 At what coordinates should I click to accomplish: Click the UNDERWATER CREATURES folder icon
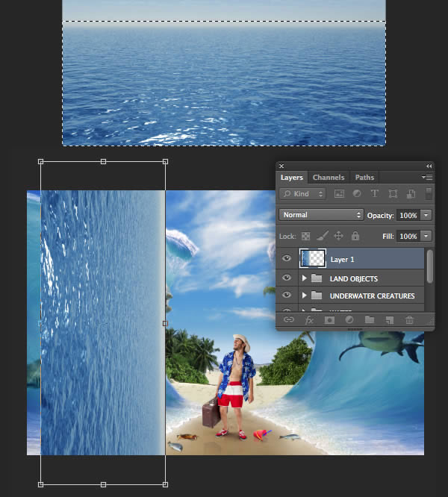click(x=317, y=296)
